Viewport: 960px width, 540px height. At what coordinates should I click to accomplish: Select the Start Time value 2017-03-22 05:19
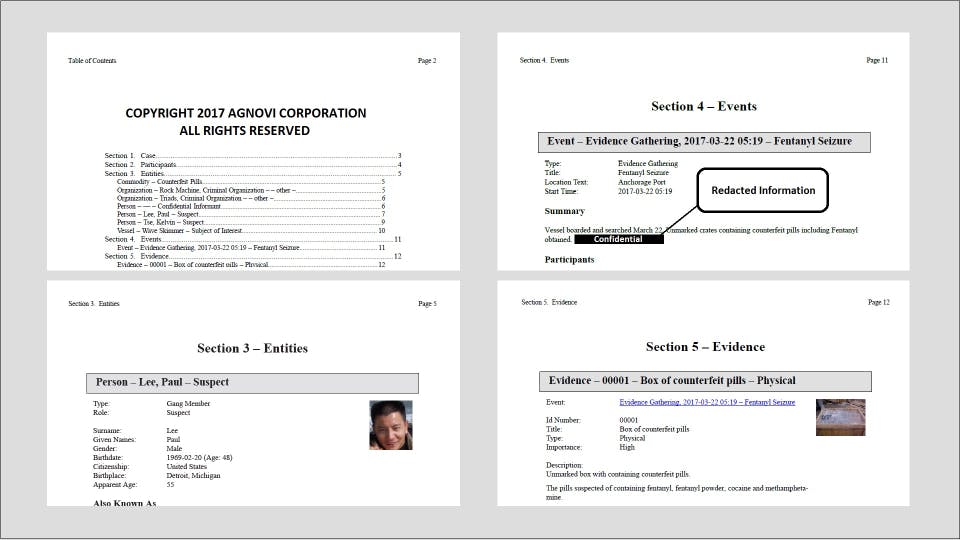(645, 192)
